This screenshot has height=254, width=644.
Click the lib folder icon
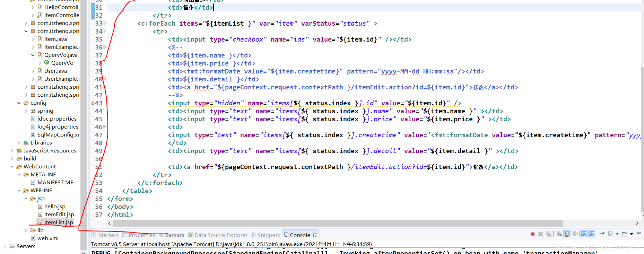click(x=33, y=230)
